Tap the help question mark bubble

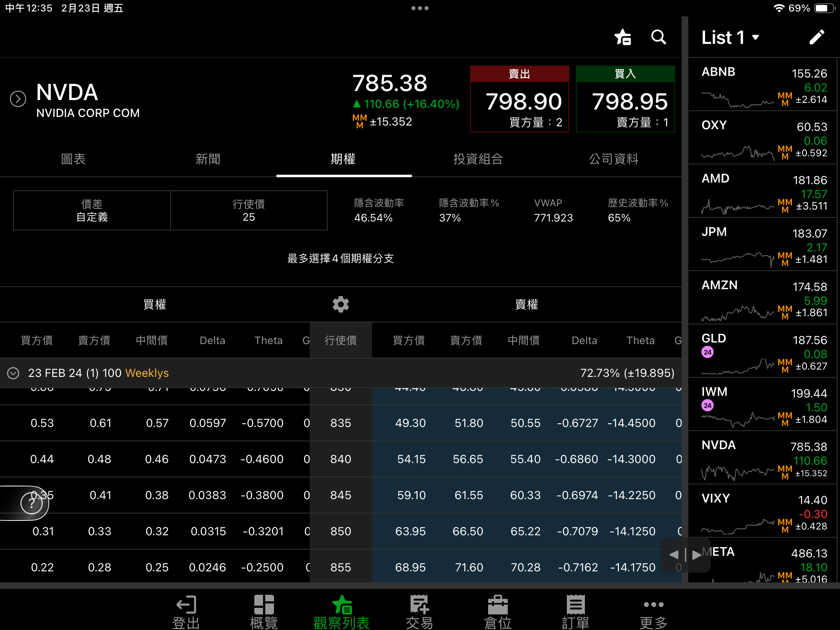click(32, 503)
